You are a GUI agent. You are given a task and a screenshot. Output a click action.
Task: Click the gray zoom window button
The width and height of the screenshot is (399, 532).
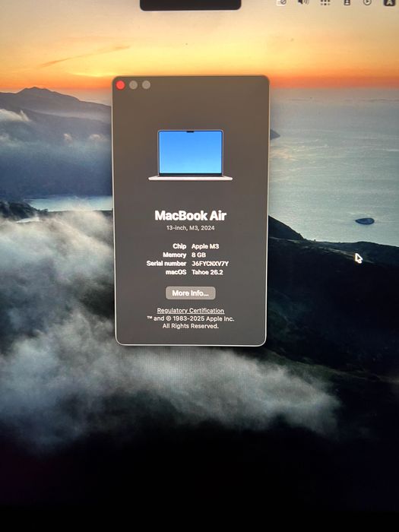146,85
